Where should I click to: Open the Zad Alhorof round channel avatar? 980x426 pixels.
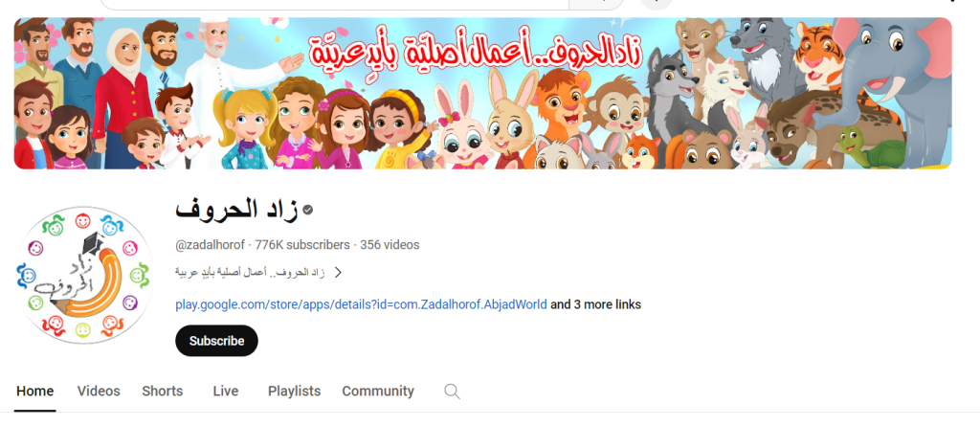coord(84,276)
